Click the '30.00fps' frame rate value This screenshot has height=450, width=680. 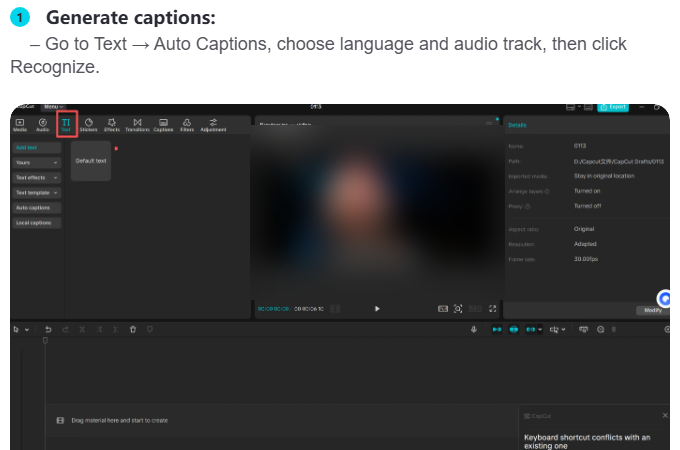coord(586,259)
